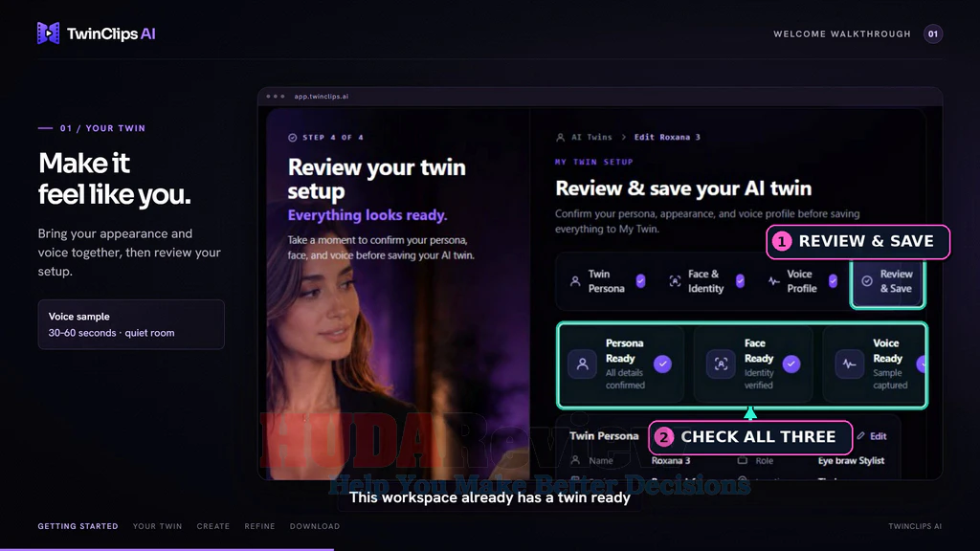Image resolution: width=980 pixels, height=551 pixels.
Task: Go to Download section
Action: (314, 526)
